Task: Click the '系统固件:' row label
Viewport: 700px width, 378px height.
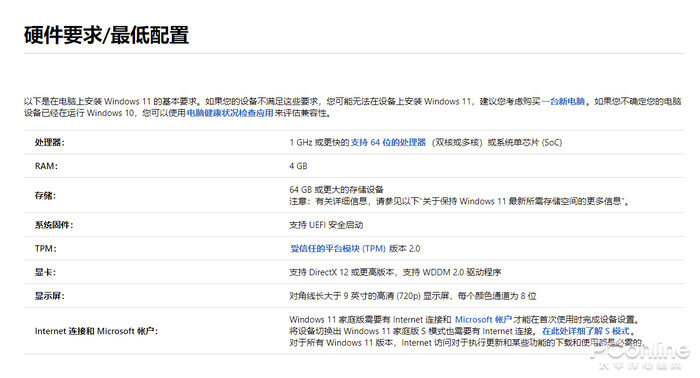Action: (54, 225)
